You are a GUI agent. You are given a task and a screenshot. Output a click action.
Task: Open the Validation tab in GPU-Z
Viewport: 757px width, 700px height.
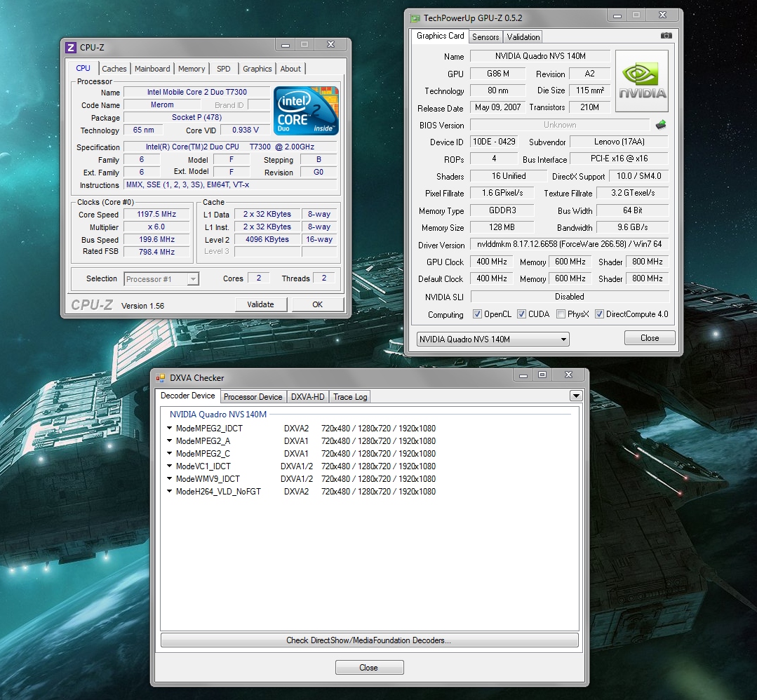tap(523, 36)
